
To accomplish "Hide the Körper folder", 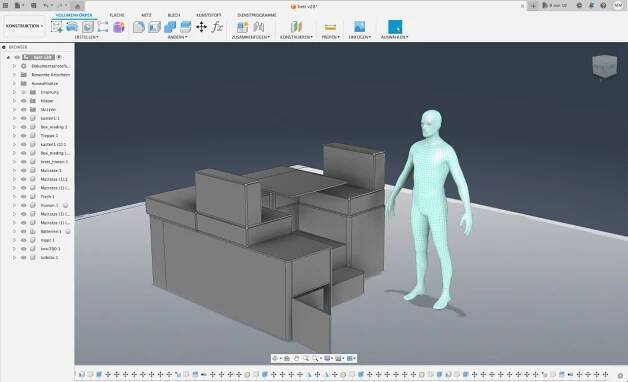I will coord(23,101).
